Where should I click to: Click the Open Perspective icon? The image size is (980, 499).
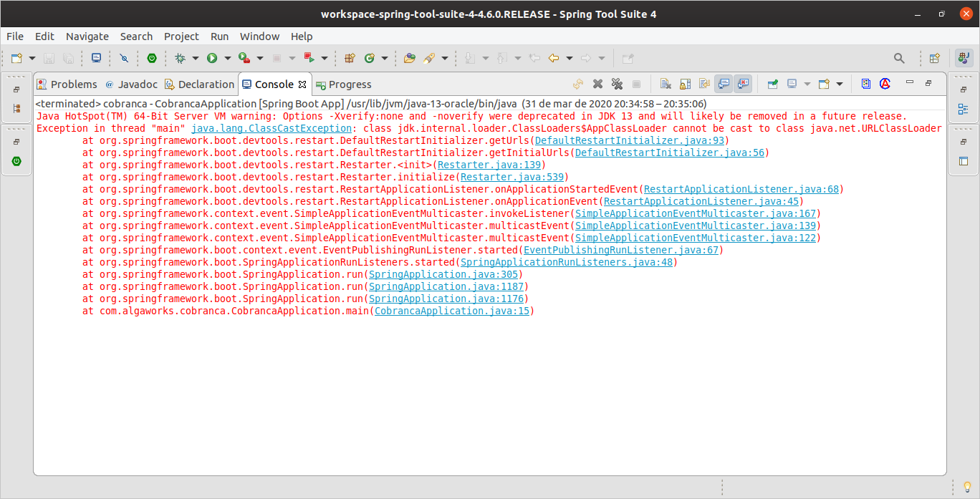934,58
